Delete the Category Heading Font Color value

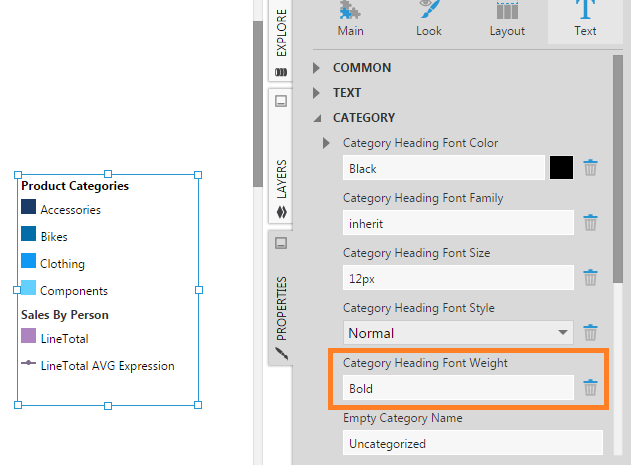pos(590,167)
